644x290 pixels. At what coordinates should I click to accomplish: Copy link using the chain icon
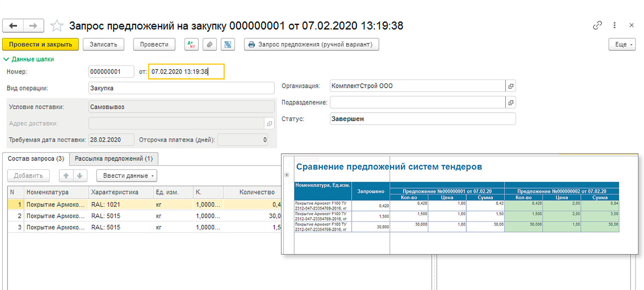click(x=597, y=25)
